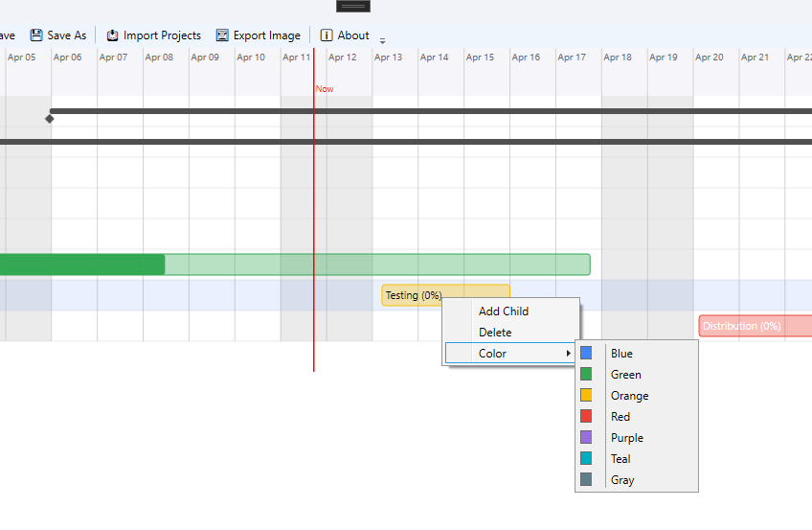Select Teal menu item text

point(620,458)
